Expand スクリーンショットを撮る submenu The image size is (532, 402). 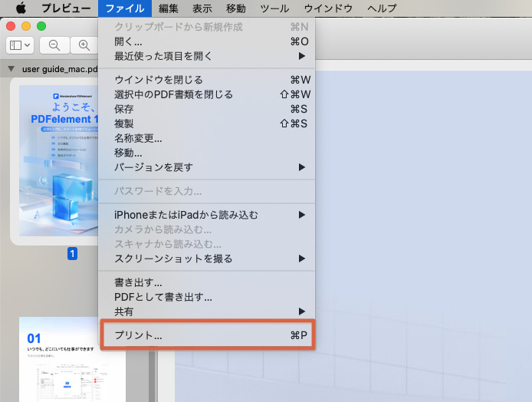207,259
